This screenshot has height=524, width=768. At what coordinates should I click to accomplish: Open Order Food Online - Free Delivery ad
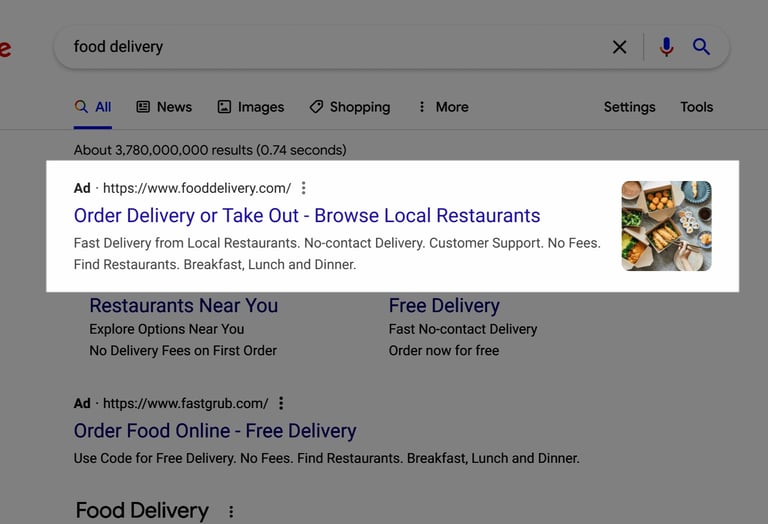215,431
